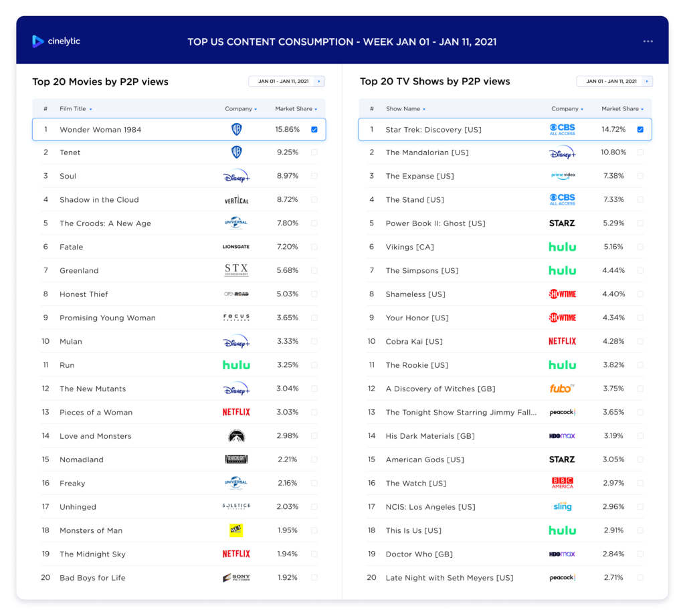The image size is (685, 616).
Task: Select Your Honor [US] show name
Action: [417, 318]
